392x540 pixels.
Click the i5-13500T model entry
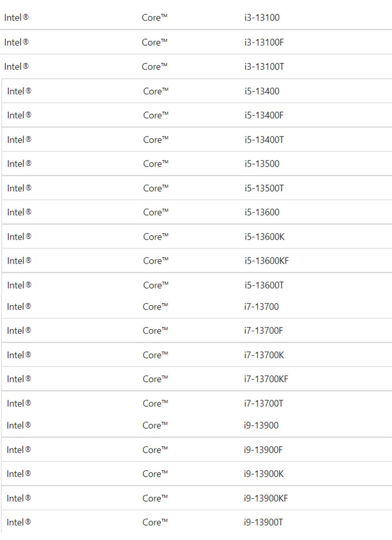pos(264,188)
